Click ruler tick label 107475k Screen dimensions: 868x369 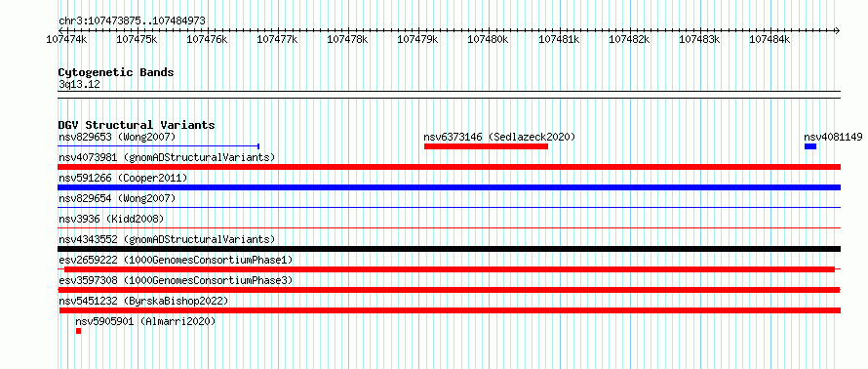137,39
